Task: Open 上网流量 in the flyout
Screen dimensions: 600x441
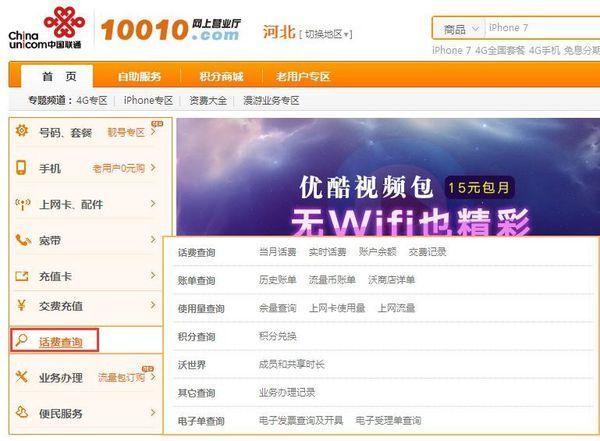Action: [x=396, y=308]
